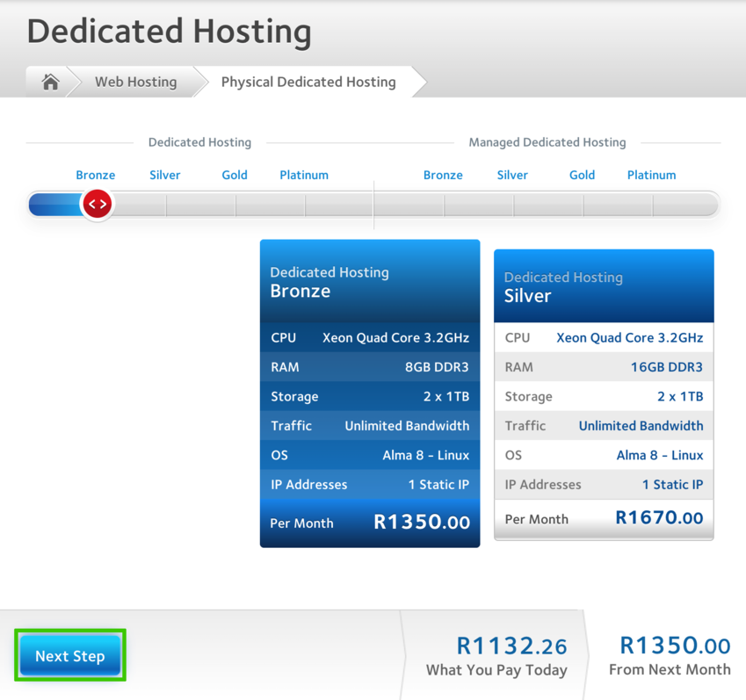
Task: Open Web Hosting breadcrumb link
Action: click(135, 82)
